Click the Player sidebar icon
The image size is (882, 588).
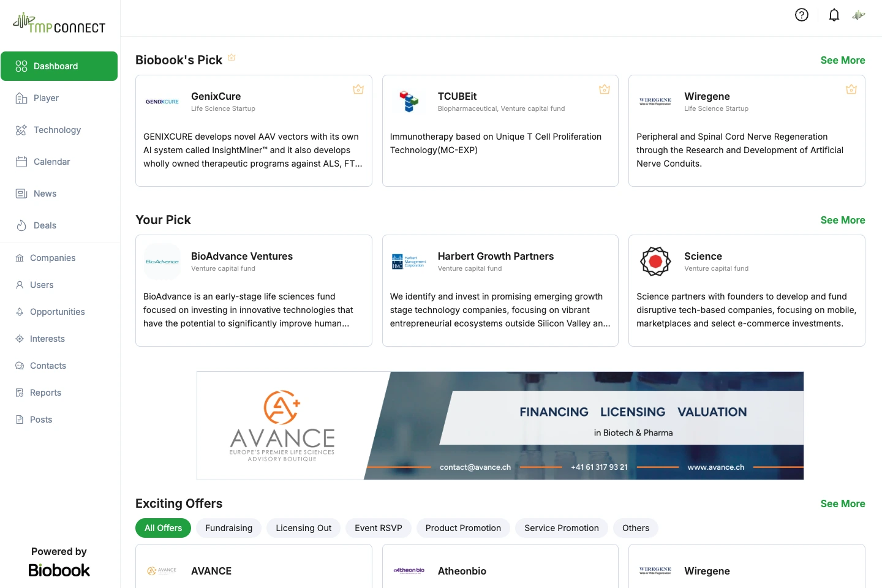point(21,98)
